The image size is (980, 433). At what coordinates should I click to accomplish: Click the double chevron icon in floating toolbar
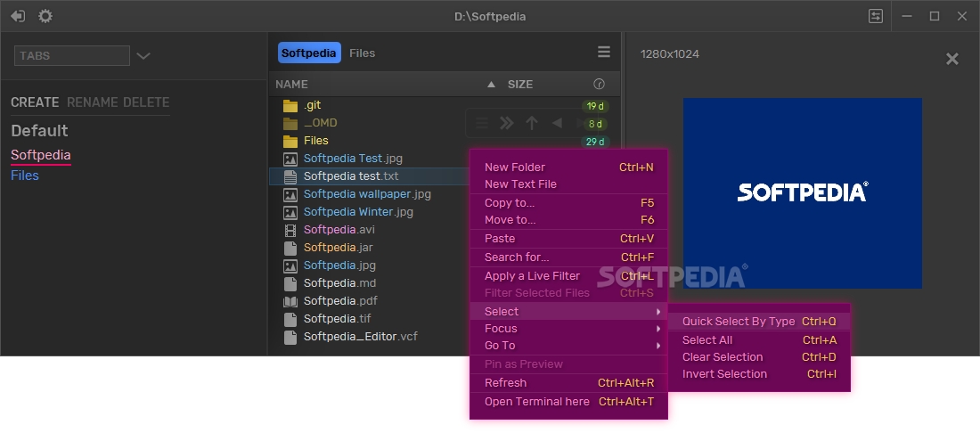[x=507, y=123]
